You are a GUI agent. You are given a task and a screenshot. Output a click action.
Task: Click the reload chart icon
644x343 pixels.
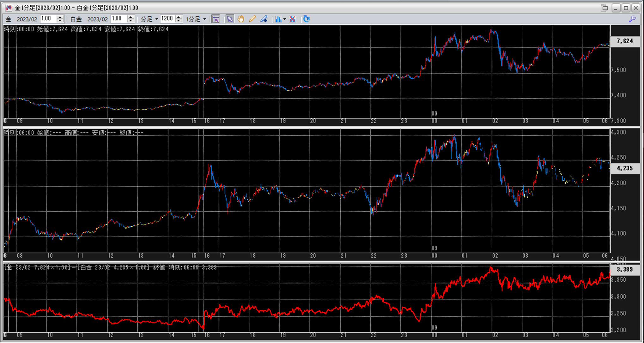coord(306,19)
